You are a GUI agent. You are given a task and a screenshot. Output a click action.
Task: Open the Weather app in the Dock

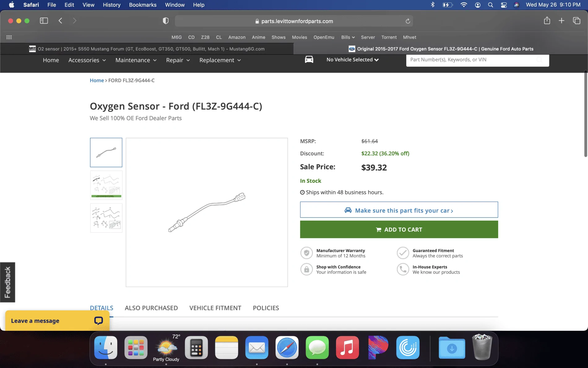166,348
